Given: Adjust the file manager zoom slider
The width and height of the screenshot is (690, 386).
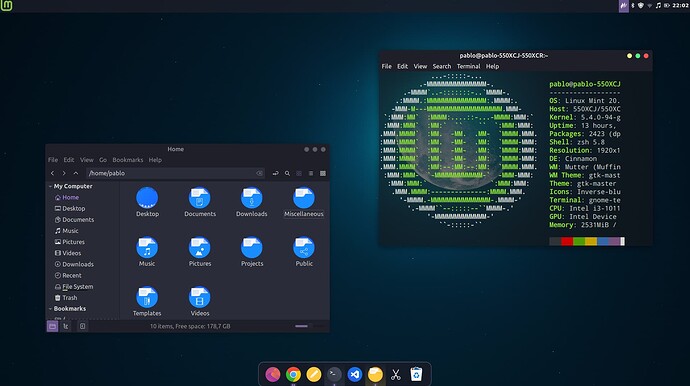Looking at the screenshot, I should click(x=310, y=326).
